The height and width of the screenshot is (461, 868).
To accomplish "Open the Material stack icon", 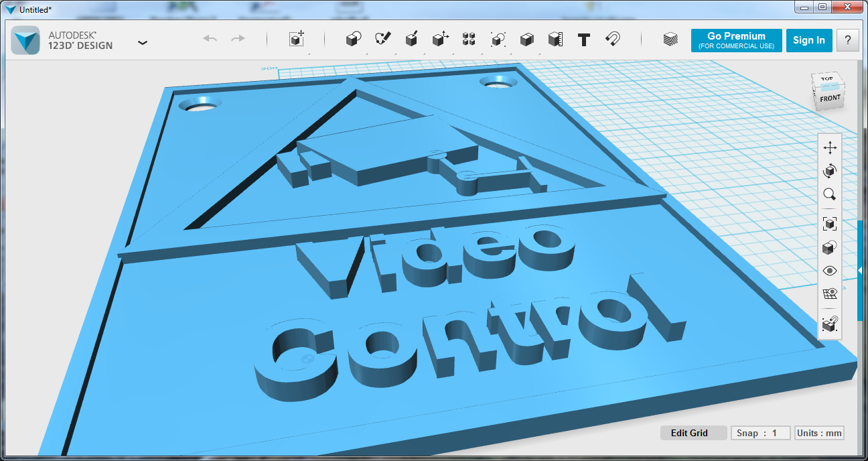I will (x=670, y=40).
